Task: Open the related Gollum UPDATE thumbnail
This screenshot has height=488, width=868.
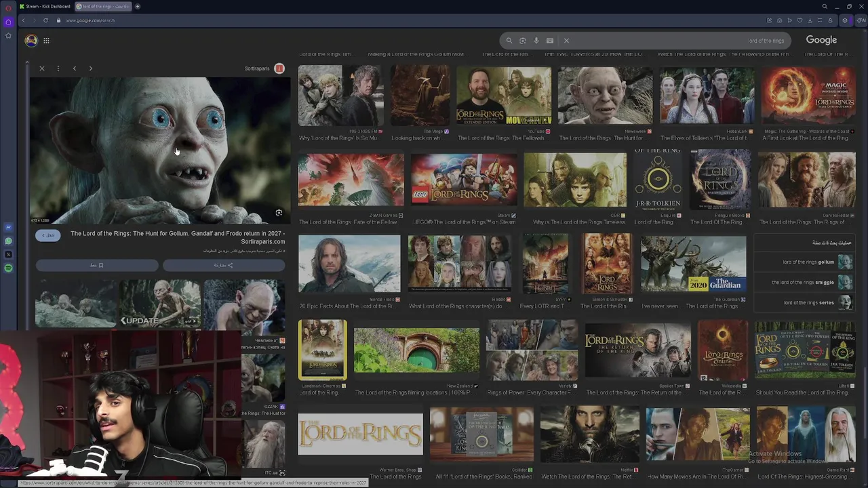Action: 160,304
